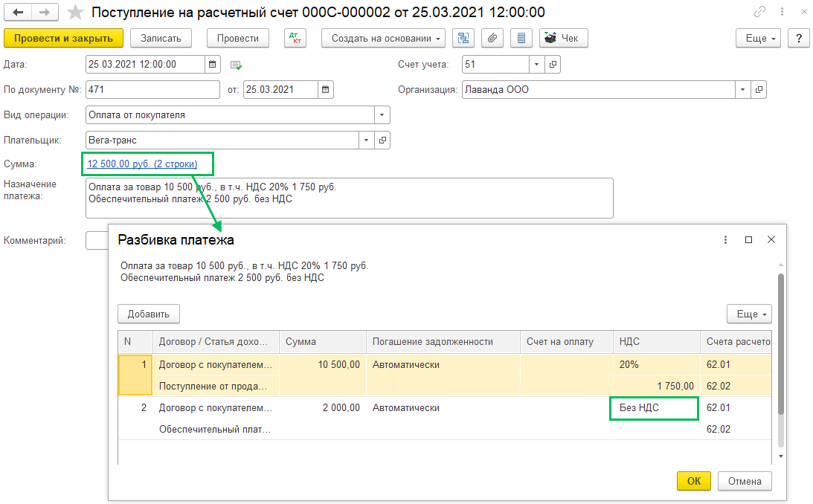Image resolution: width=813 pixels, height=504 pixels.
Task: Open the Создать на основании dropdown
Action: click(x=383, y=39)
